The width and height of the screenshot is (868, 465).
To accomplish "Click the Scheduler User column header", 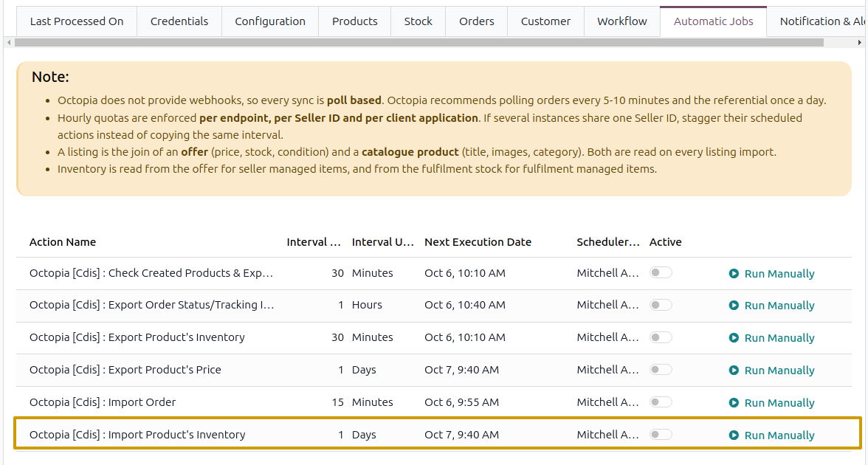I will 608,242.
